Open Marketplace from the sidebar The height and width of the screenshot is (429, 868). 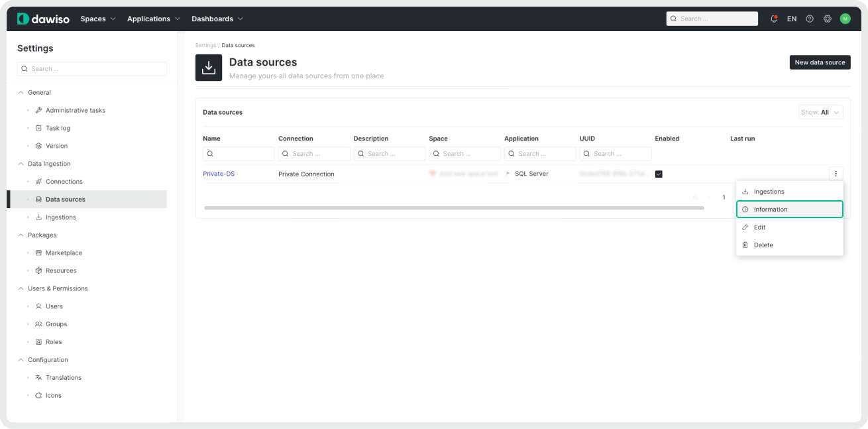[x=64, y=253]
